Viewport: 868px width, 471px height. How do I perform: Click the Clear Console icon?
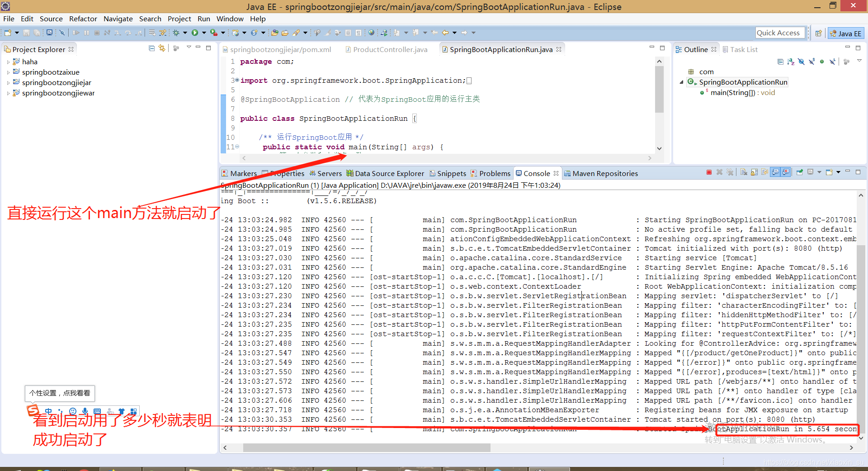pyautogui.click(x=744, y=172)
